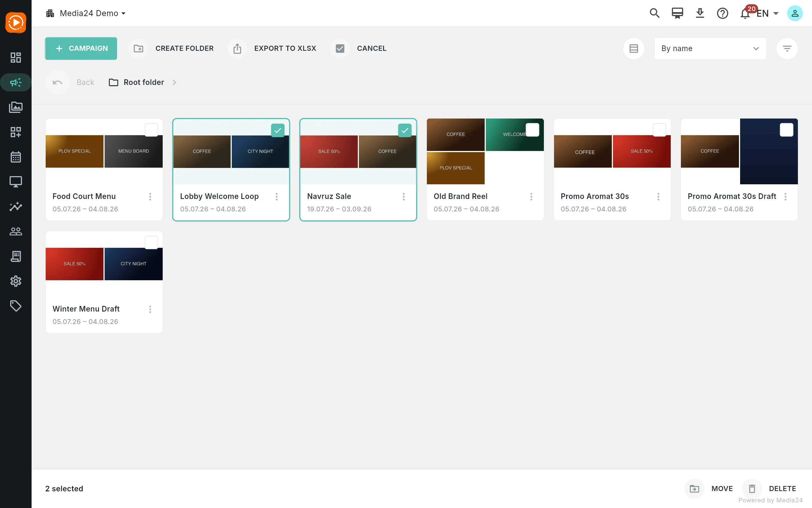812x508 pixels.
Task: Click the download icon in header
Action: click(x=700, y=13)
